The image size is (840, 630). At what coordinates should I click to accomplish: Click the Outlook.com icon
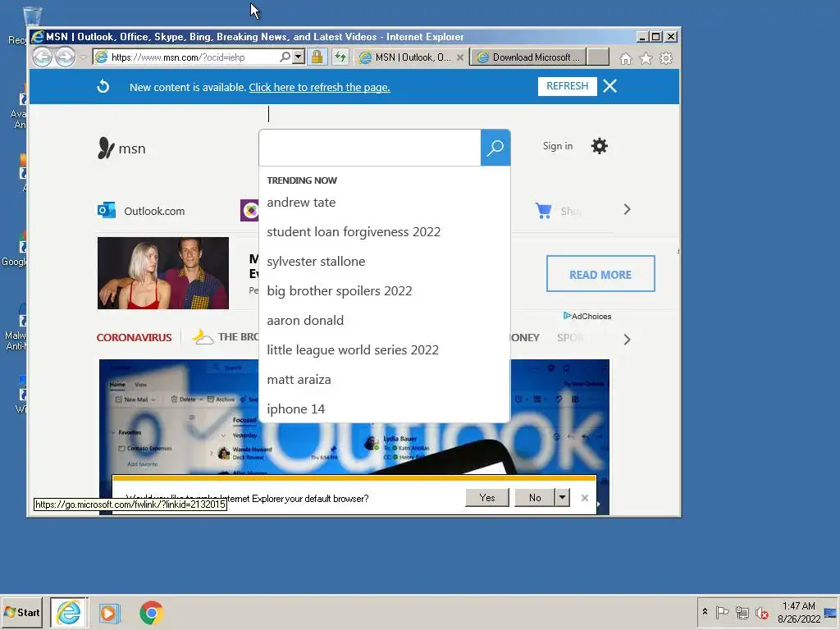(107, 211)
